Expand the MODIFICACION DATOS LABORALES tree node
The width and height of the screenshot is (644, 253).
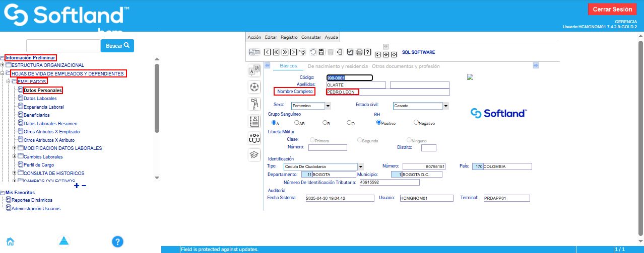14,148
